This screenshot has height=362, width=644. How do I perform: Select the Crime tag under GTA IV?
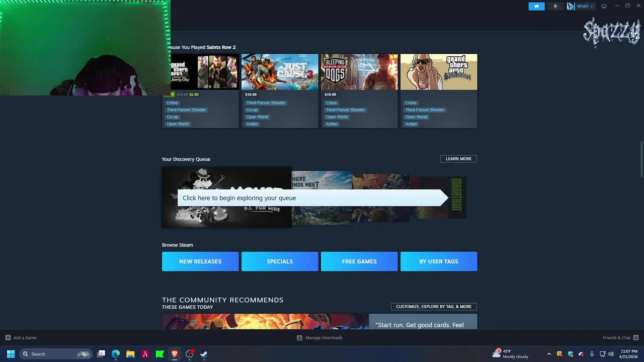click(173, 103)
